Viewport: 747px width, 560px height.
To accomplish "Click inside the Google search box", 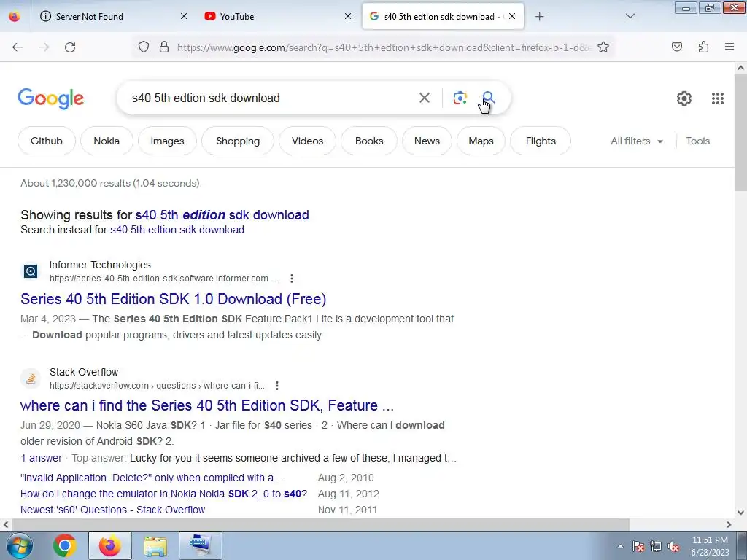I will [x=271, y=98].
